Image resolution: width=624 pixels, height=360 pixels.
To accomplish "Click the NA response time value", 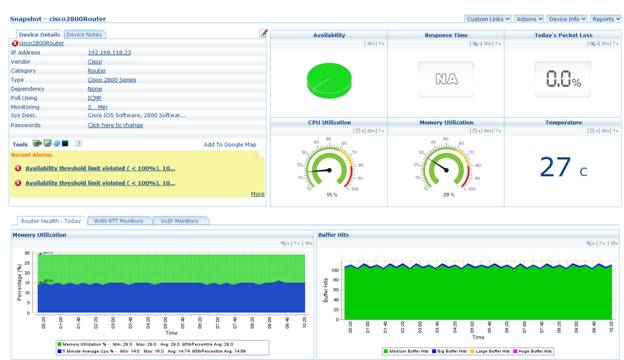I will 446,79.
